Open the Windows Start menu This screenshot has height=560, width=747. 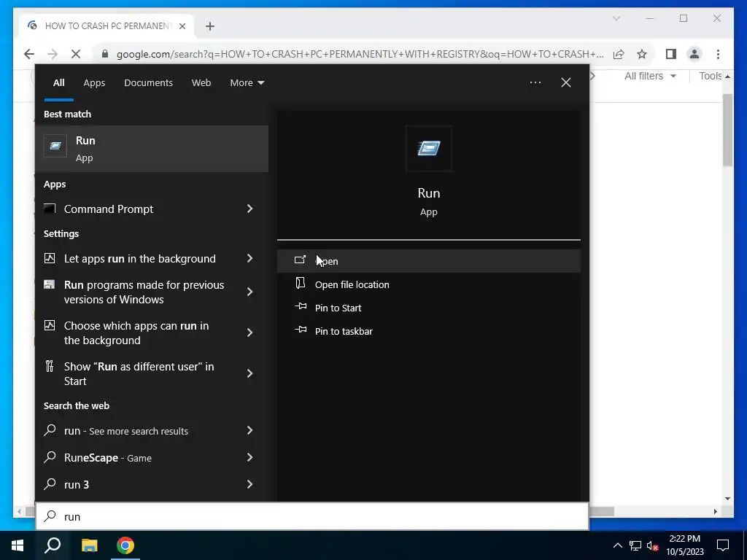point(18,545)
